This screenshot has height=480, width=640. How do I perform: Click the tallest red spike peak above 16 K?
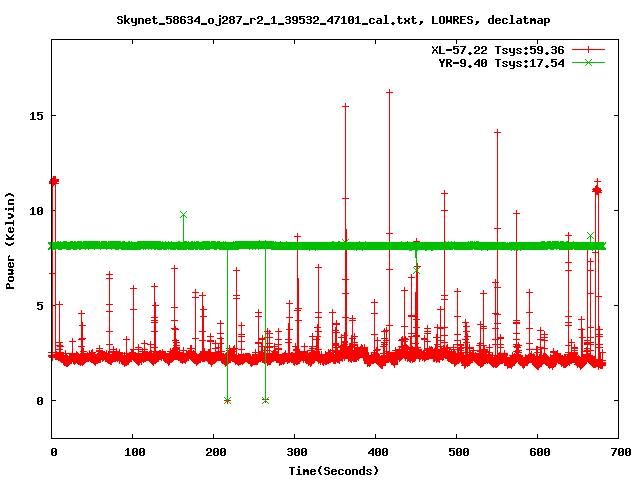389,92
